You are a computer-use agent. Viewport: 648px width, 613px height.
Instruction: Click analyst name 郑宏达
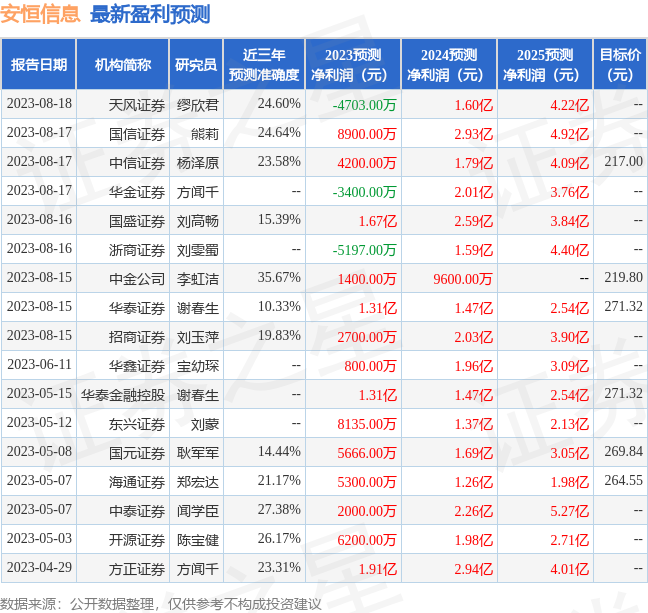pyautogui.click(x=198, y=482)
